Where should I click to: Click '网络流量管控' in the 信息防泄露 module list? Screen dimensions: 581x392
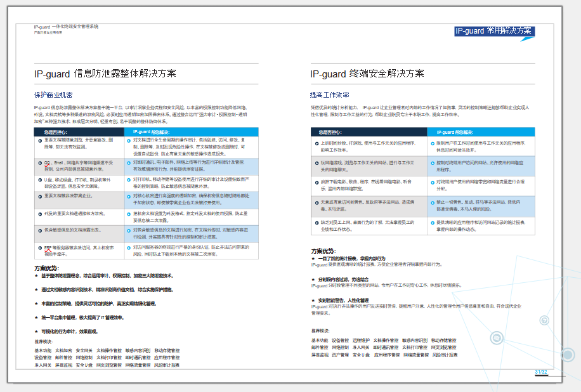click(138, 365)
